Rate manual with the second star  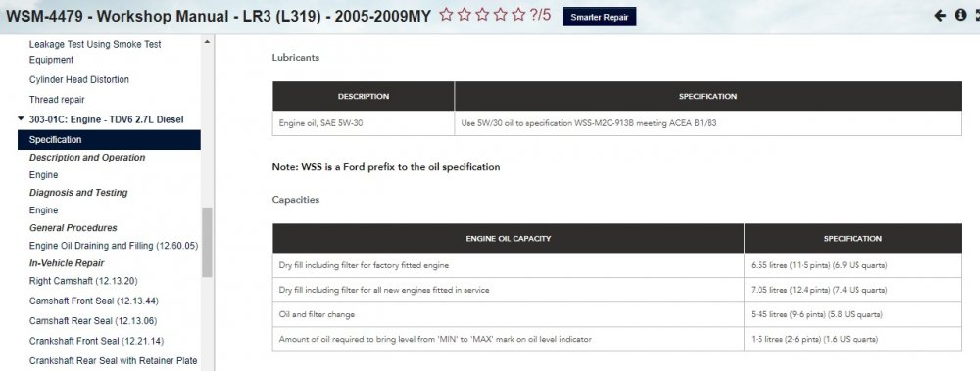464,15
